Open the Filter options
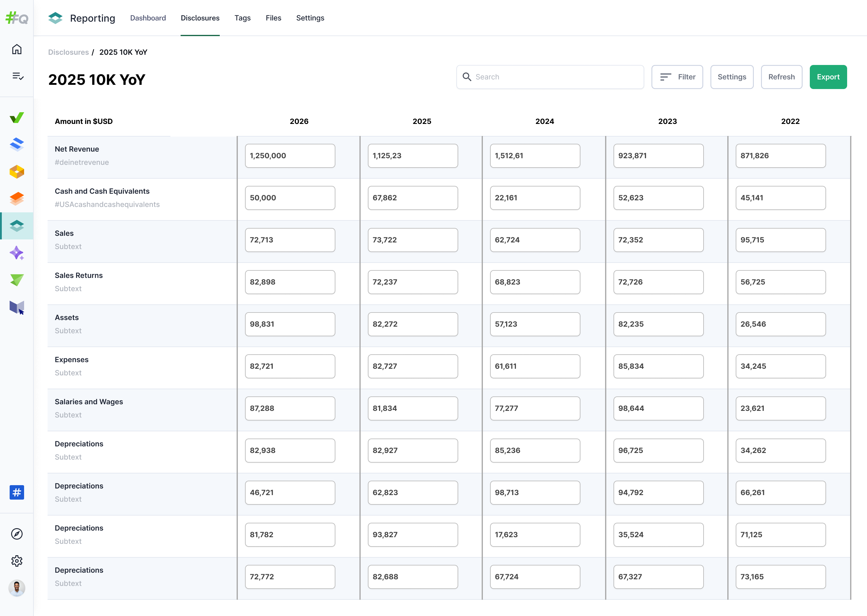 pos(677,77)
